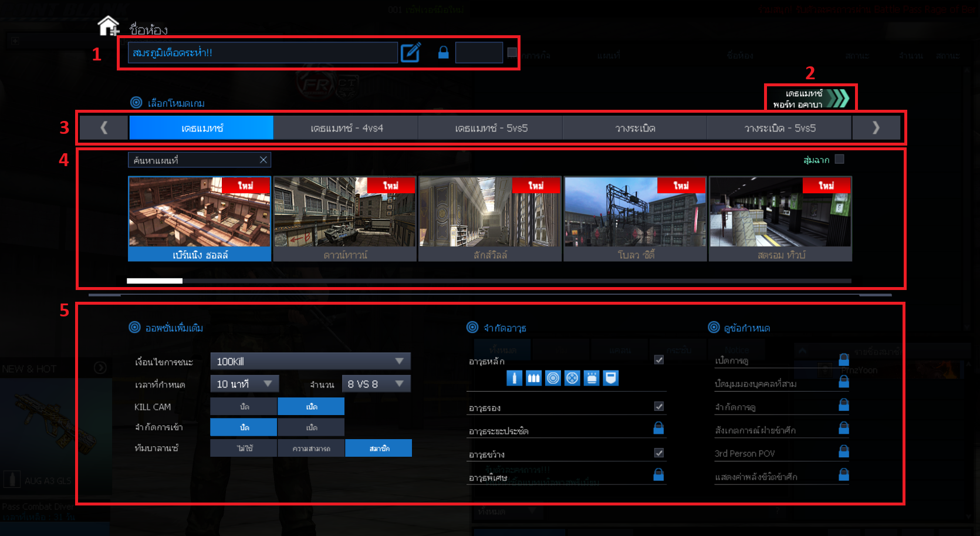Click the create-room home icon
The image size is (980, 536).
[x=109, y=26]
